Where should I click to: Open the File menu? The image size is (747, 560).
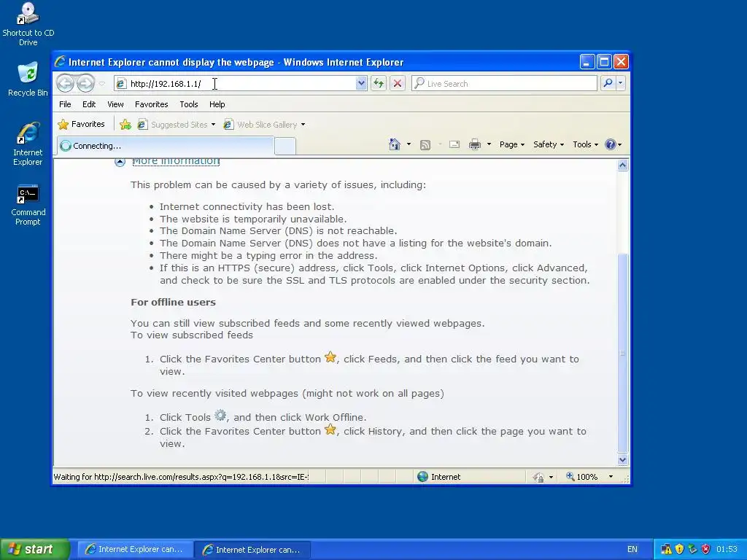(x=65, y=104)
